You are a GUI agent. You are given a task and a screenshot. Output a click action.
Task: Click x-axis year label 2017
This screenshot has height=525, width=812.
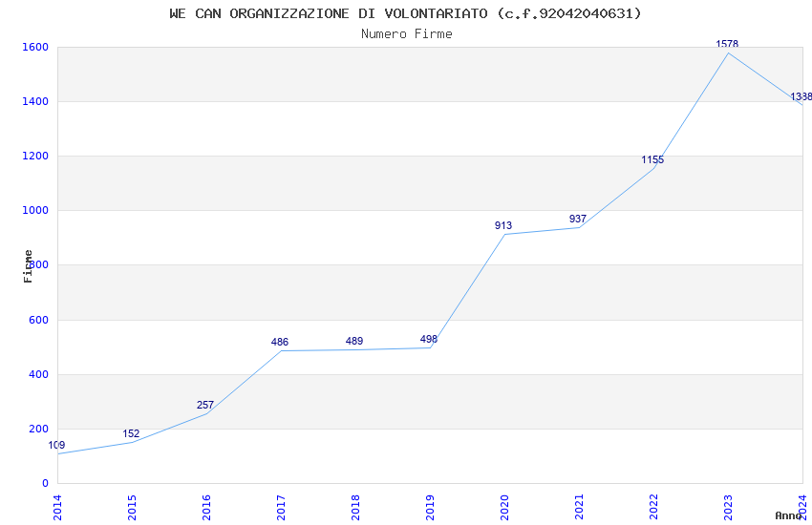(281, 508)
